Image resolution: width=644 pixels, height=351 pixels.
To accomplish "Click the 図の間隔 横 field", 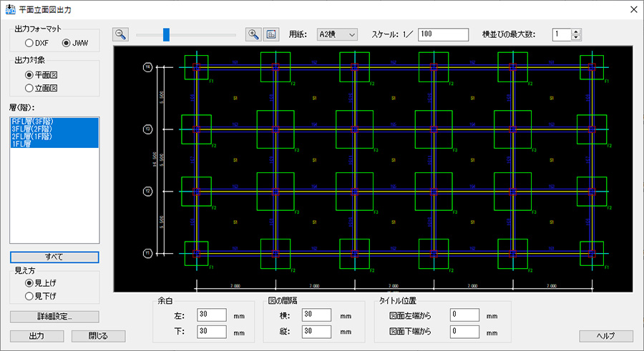I will pos(317,315).
